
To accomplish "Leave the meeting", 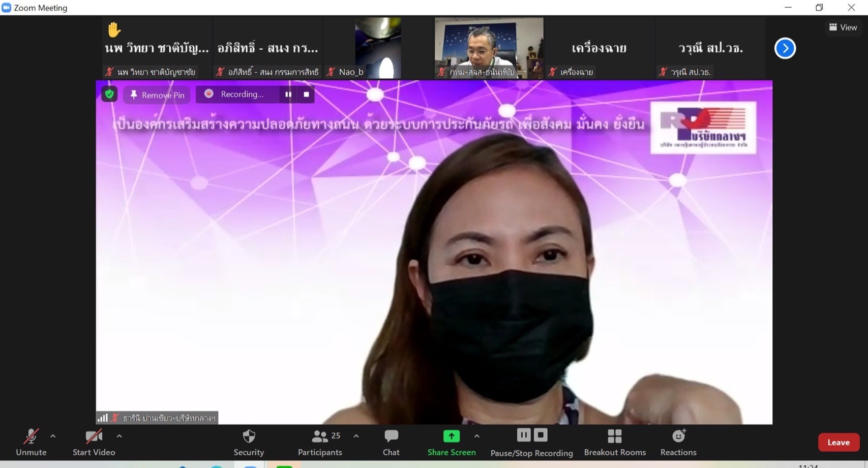I will (838, 442).
